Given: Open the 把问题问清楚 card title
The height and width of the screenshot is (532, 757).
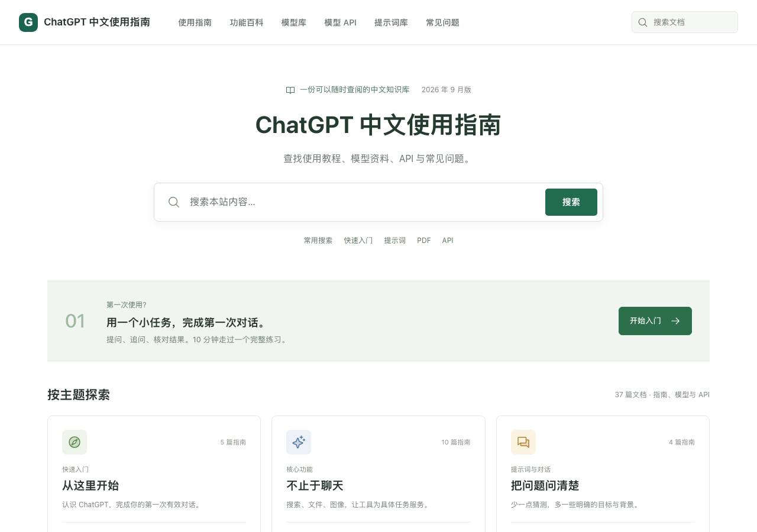Looking at the screenshot, I should click(x=545, y=486).
